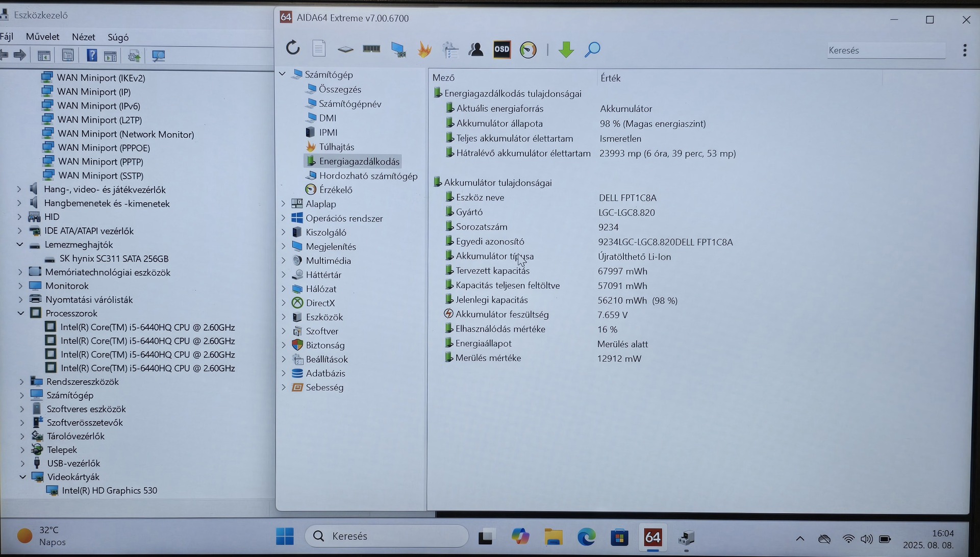Screen dimensions: 980x557
Task: Click the AIDA64 refresh icon
Action: 293,48
